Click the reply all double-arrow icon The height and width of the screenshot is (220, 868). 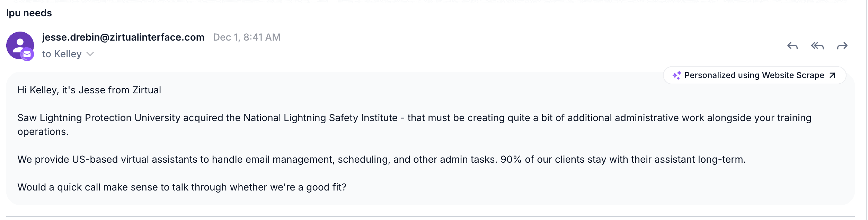click(817, 46)
